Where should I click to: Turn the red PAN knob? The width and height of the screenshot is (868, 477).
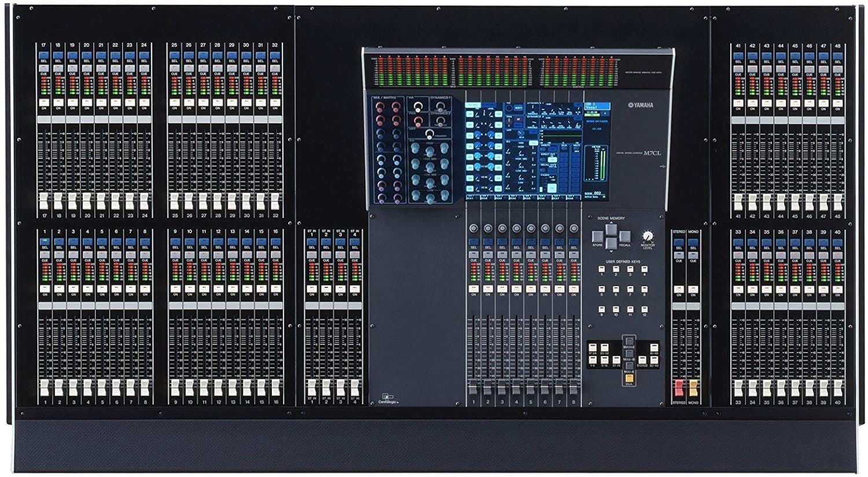click(x=418, y=122)
